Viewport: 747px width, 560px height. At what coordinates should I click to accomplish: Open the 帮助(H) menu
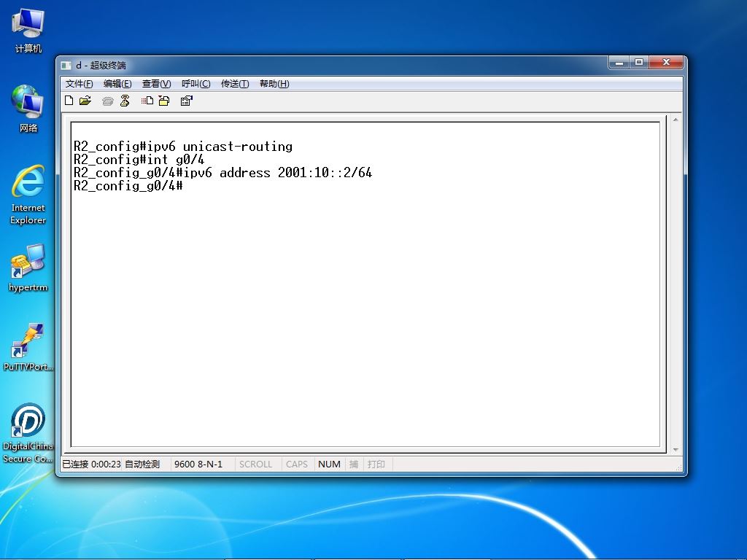[x=274, y=84]
